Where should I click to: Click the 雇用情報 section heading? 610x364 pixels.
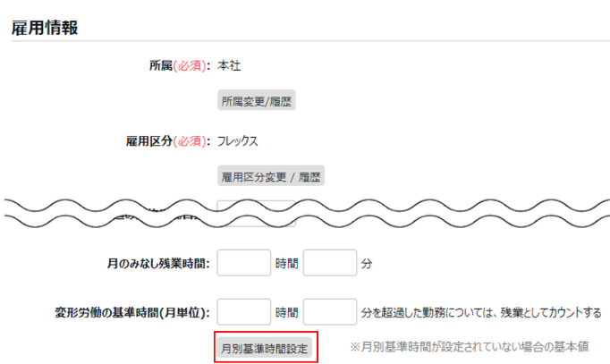click(x=45, y=28)
